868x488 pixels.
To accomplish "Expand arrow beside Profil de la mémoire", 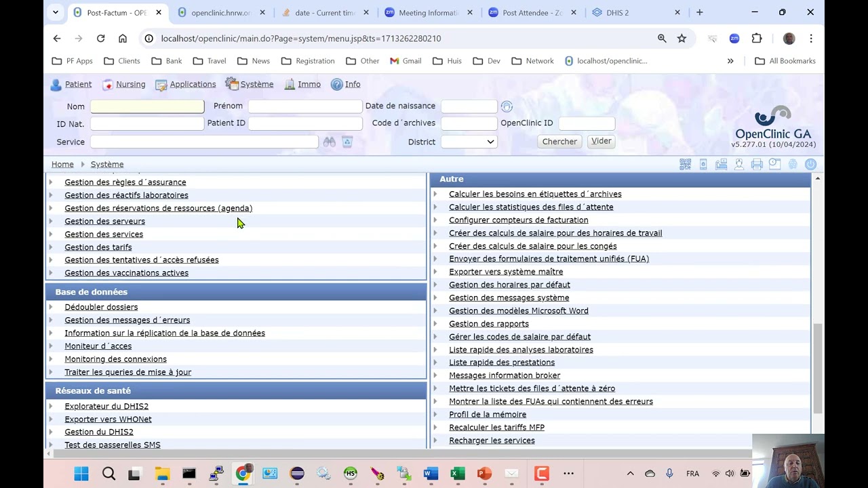I will coord(435,415).
